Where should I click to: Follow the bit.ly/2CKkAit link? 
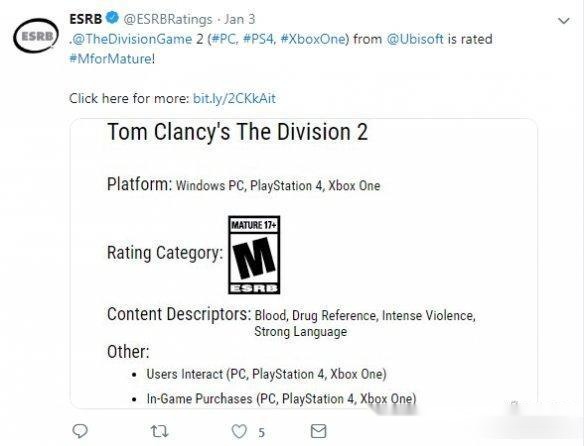coord(234,98)
